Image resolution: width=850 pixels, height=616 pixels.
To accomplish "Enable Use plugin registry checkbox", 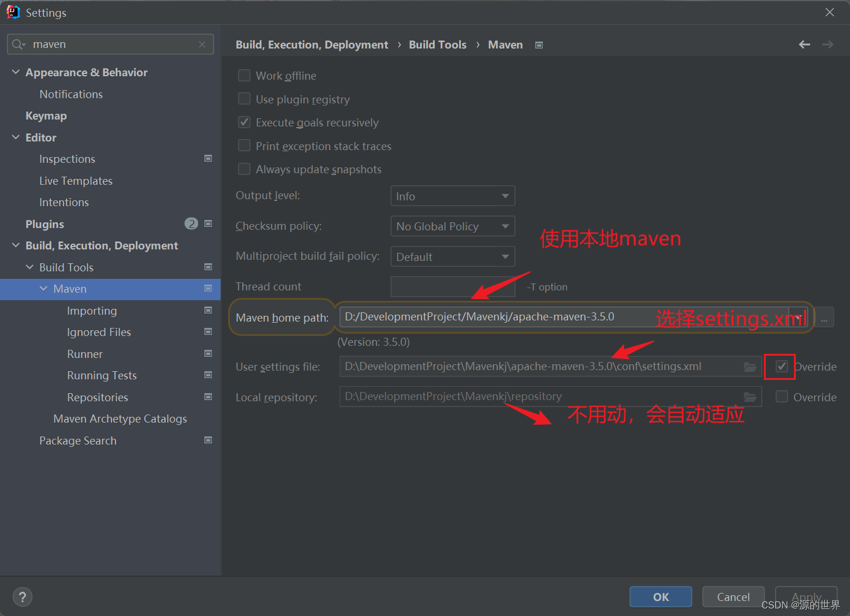I will pos(244,99).
